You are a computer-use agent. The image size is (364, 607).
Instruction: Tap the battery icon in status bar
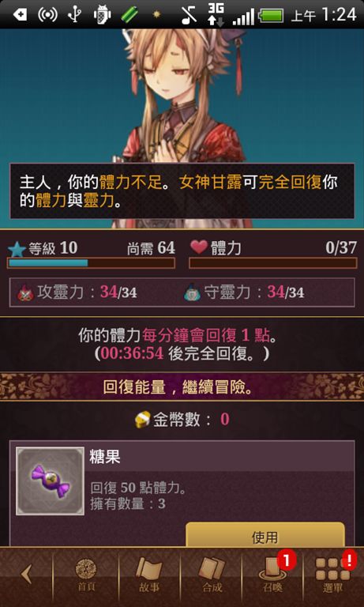272,16
